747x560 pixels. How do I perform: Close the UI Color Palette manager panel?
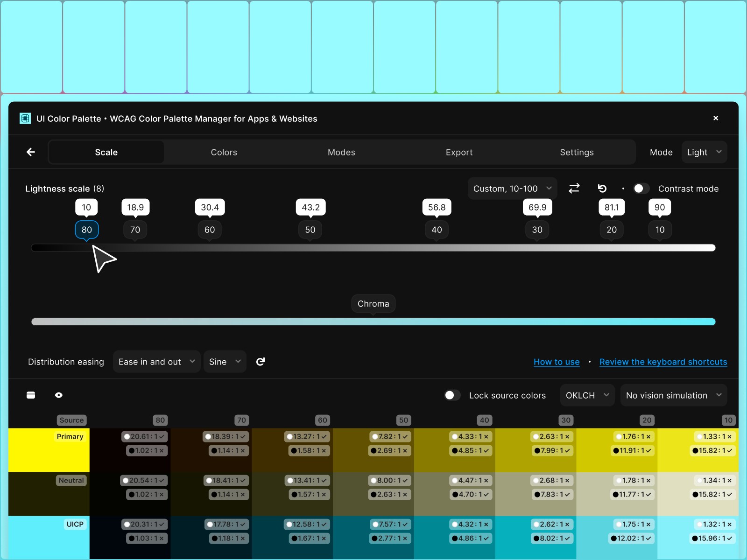click(x=716, y=118)
